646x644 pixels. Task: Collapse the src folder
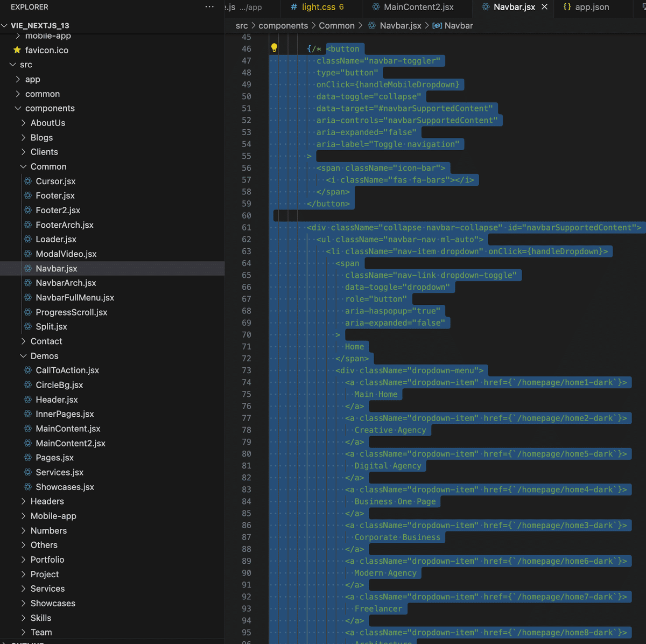(13, 65)
